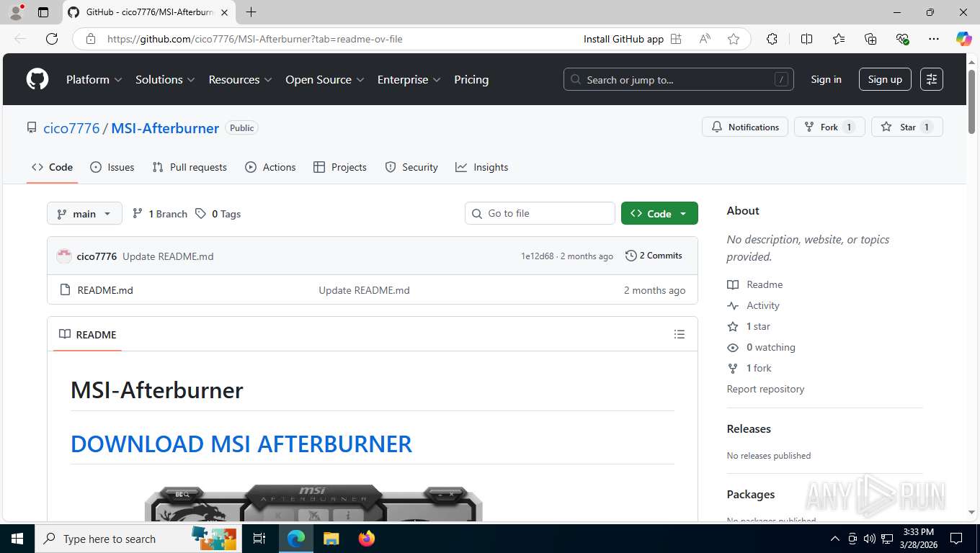Open the Favorites list icon
This screenshot has height=553, width=980.
pyautogui.click(x=839, y=39)
